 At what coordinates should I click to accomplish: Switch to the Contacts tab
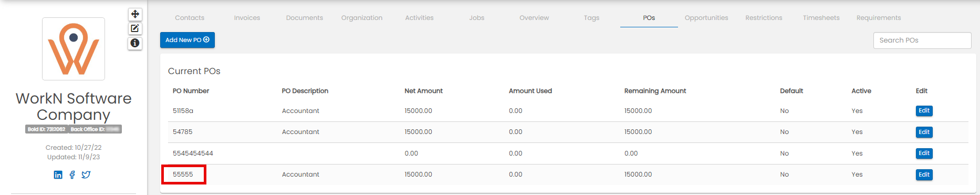(x=190, y=18)
